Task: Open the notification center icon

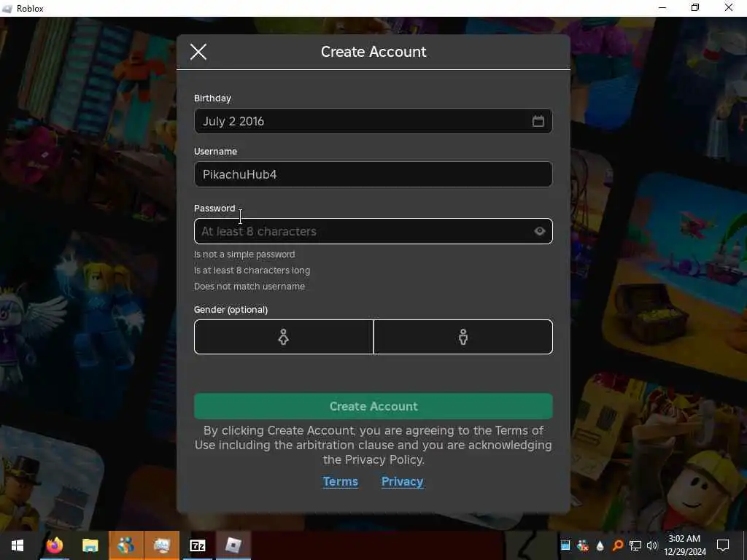Action: 723,545
